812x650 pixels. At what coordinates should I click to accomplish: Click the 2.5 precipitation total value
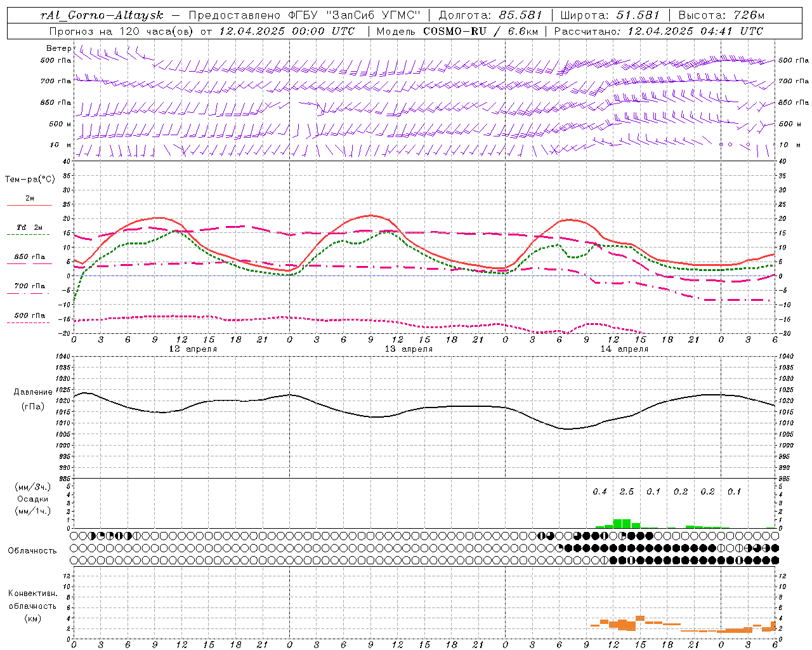coord(627,492)
